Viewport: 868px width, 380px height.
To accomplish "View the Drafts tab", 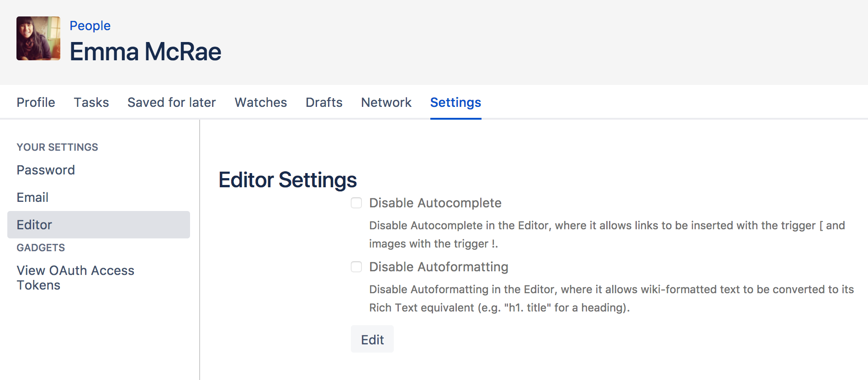I will tap(324, 102).
